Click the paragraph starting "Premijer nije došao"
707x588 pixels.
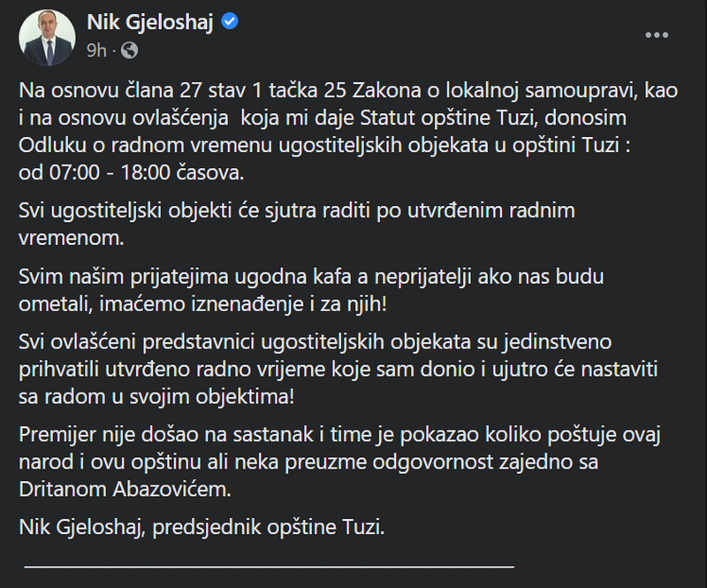click(339, 462)
